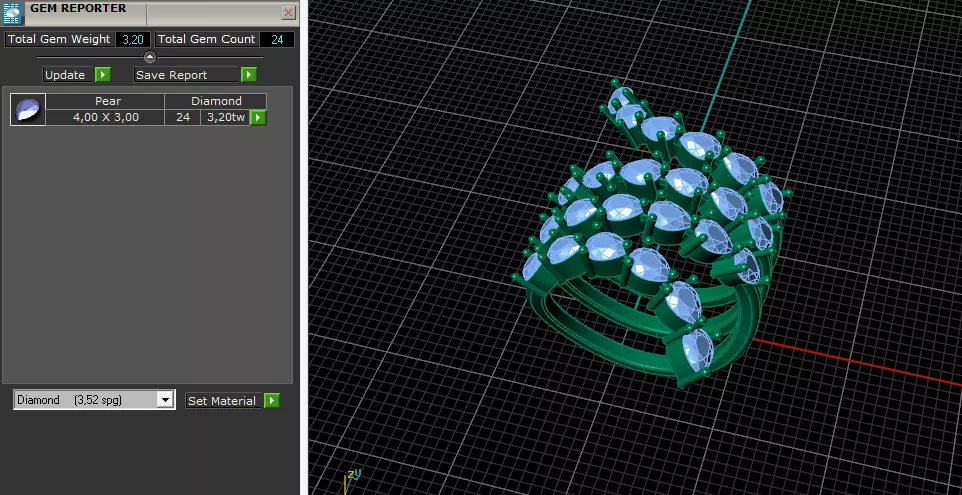The height and width of the screenshot is (495, 962).
Task: Click the Save Report button label
Action: click(186, 75)
